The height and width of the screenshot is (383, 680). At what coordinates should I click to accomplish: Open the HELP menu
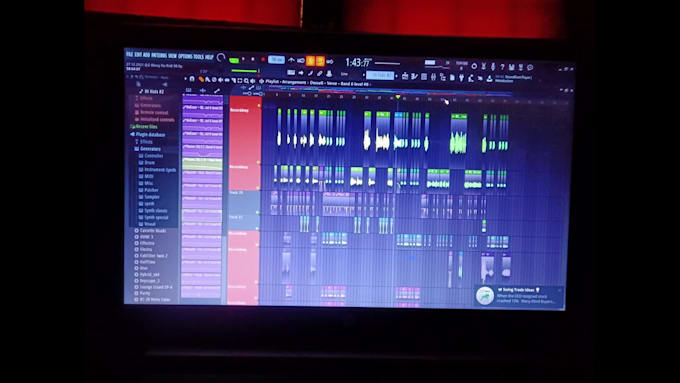point(209,57)
